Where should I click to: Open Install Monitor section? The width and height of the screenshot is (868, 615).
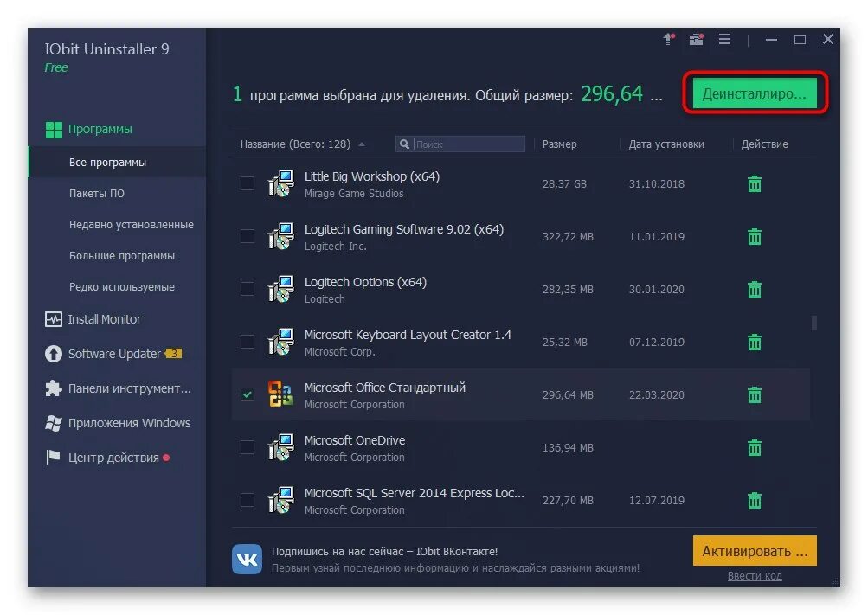coord(104,319)
